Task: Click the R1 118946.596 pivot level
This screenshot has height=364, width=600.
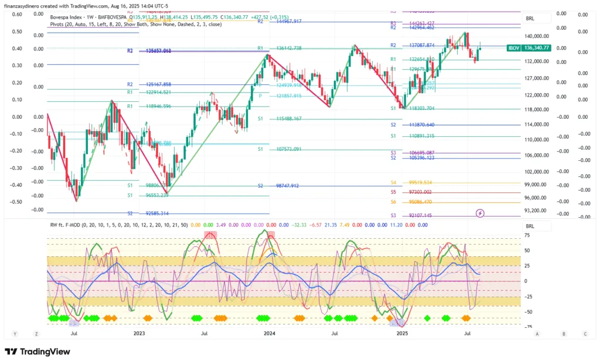Action: (149, 107)
